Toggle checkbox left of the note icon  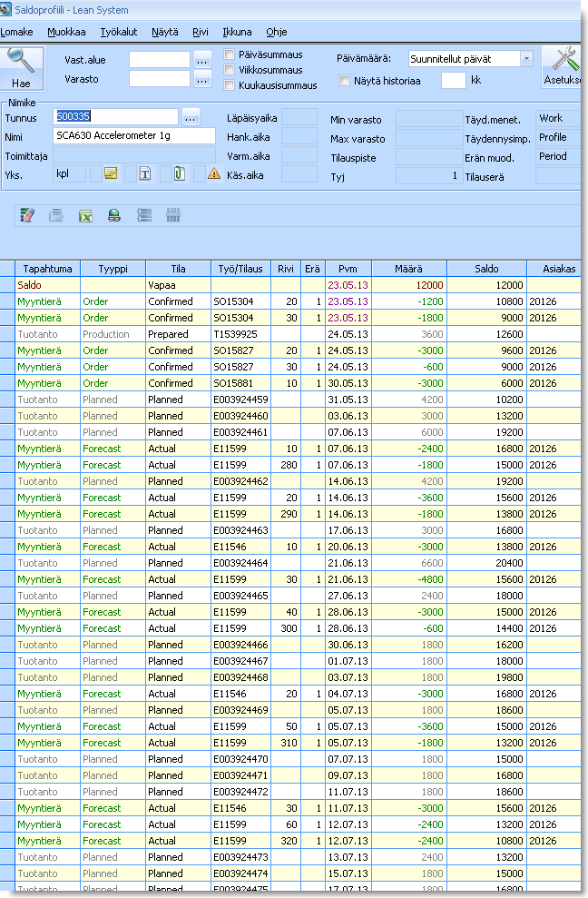pos(95,174)
